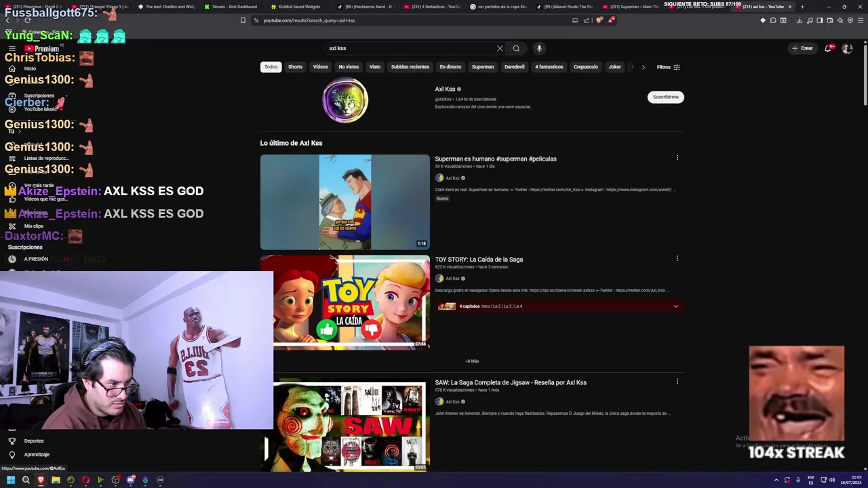
Task: Open the Axl Kss channel name link
Action: (445, 89)
